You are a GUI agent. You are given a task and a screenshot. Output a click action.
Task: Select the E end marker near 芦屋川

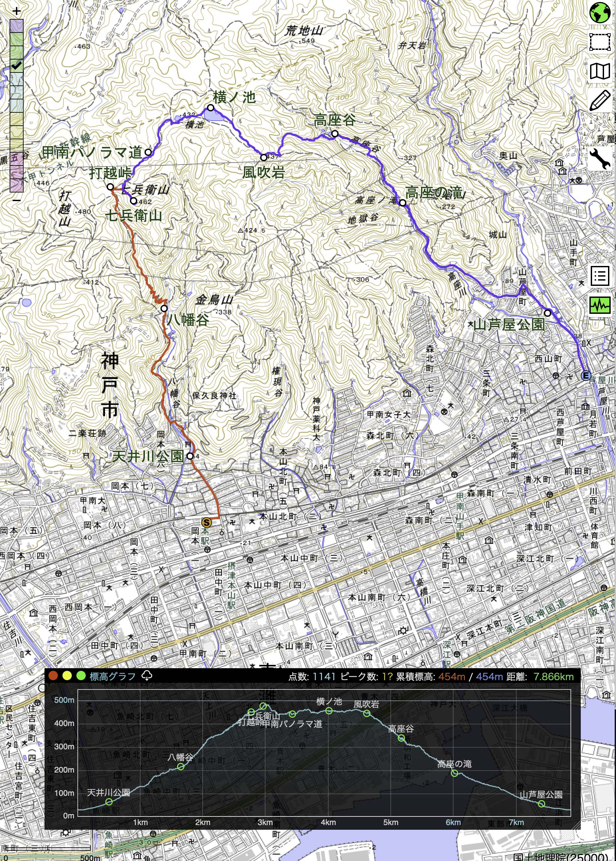[x=586, y=376]
